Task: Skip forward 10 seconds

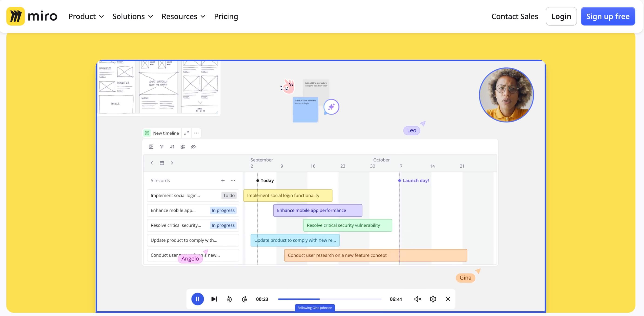Action: 245,299
